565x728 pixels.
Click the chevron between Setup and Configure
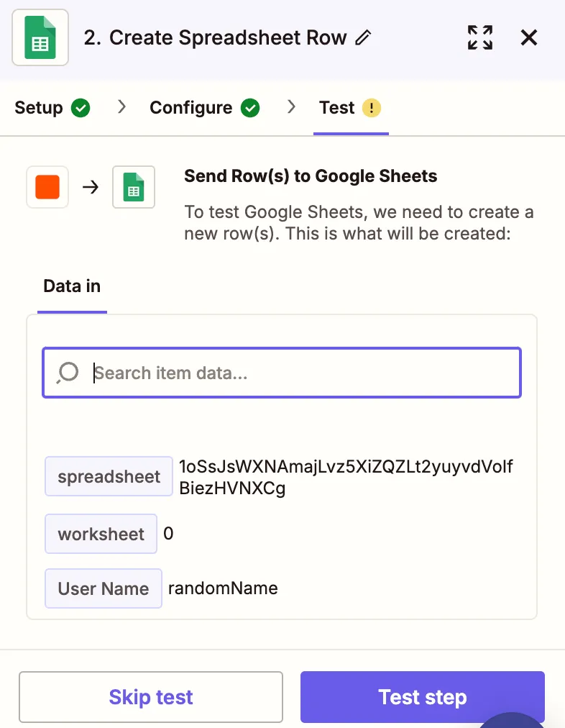(x=121, y=106)
